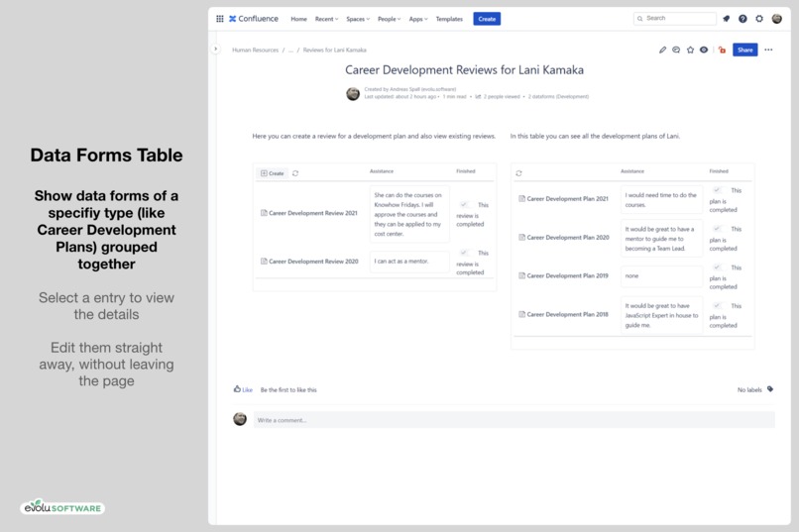Click the page icon for Plan 2019

(x=521, y=275)
